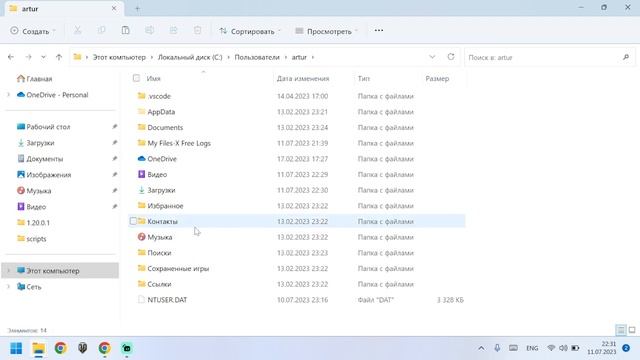Expand address bar history chevron
The height and width of the screenshot is (360, 640).
coord(432,57)
